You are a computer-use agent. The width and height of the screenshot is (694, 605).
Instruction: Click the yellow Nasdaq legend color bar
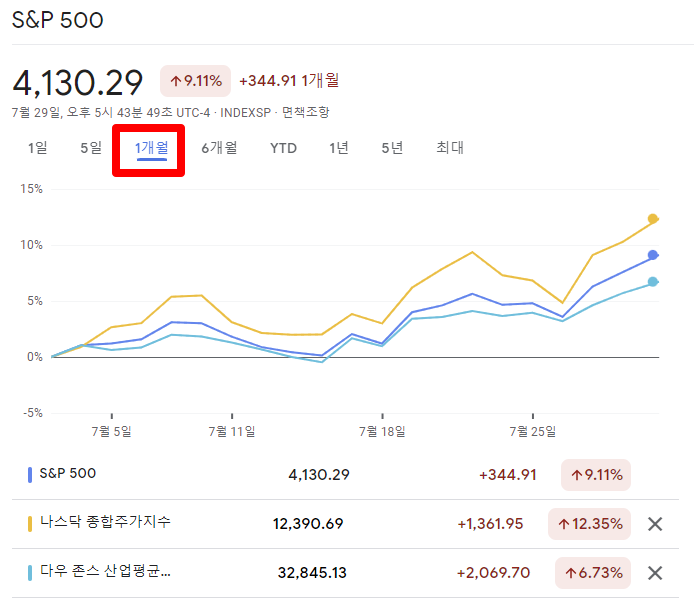30,524
